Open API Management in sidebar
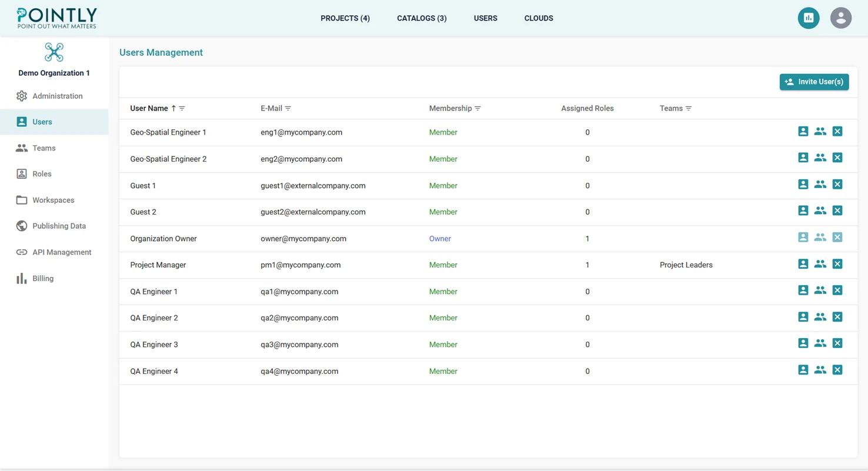This screenshot has height=471, width=868. click(54, 252)
